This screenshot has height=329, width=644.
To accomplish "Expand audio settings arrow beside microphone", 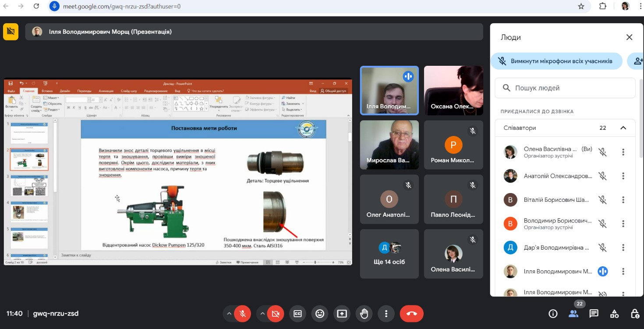I will coord(229,314).
